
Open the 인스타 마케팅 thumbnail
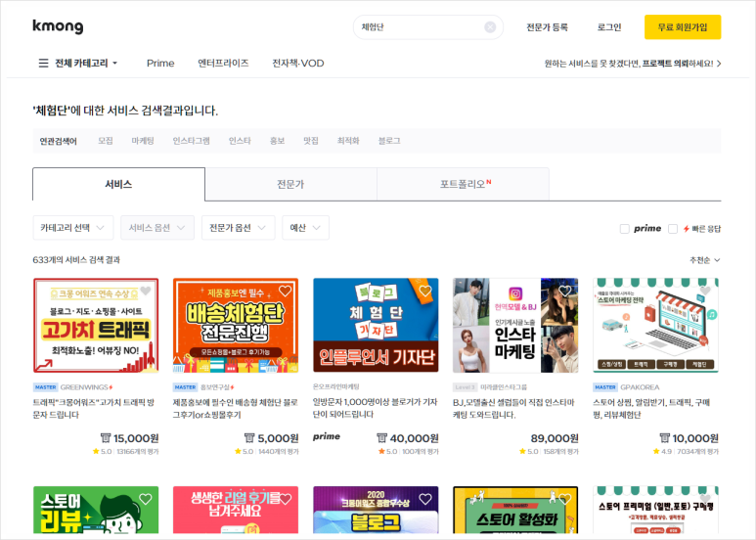515,326
